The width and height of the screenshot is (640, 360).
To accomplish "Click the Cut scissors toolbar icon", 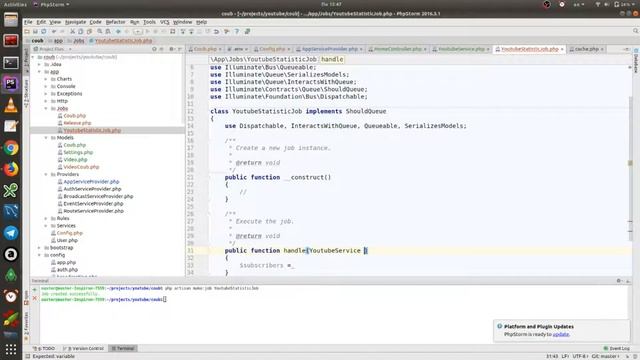I will pyautogui.click(x=72, y=31).
